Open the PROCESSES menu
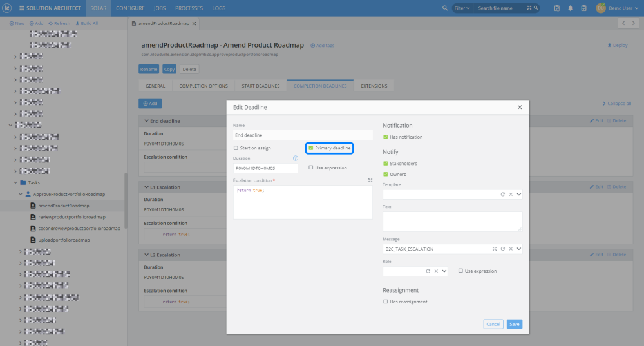The height and width of the screenshot is (346, 644). [189, 8]
